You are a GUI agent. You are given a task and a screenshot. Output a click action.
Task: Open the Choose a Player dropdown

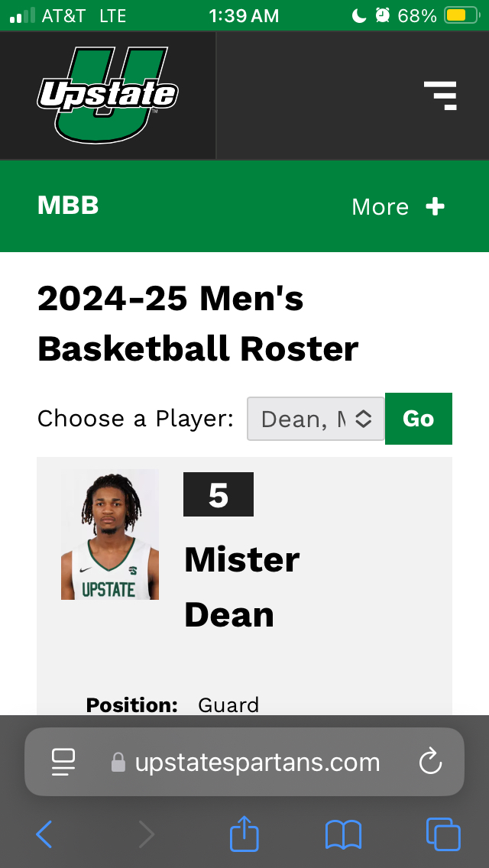tap(316, 419)
